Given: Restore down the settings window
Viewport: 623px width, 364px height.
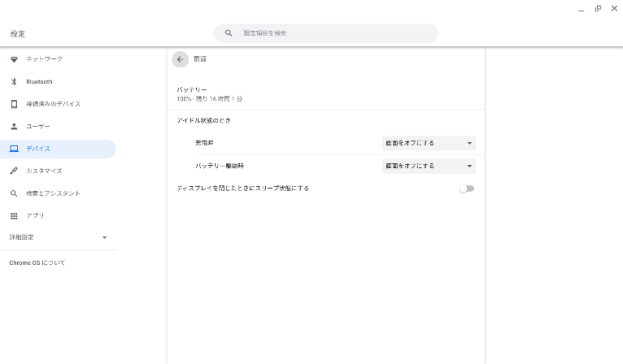Looking at the screenshot, I should coord(598,9).
